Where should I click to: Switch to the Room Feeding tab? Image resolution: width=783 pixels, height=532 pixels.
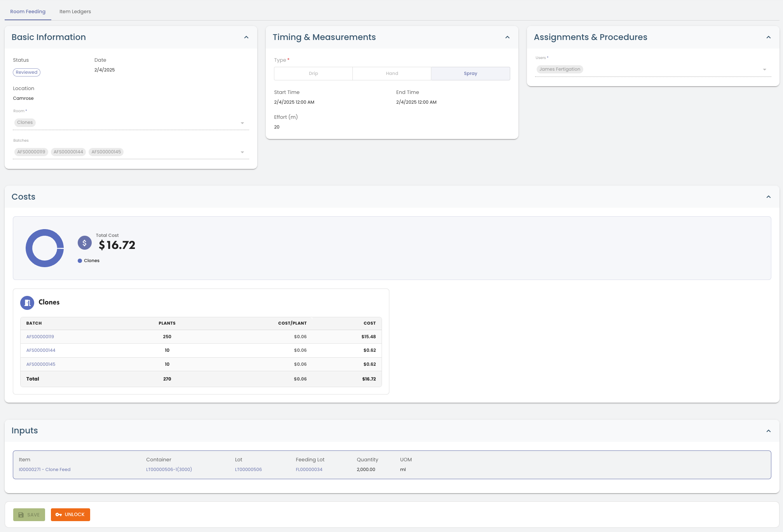pos(28,12)
